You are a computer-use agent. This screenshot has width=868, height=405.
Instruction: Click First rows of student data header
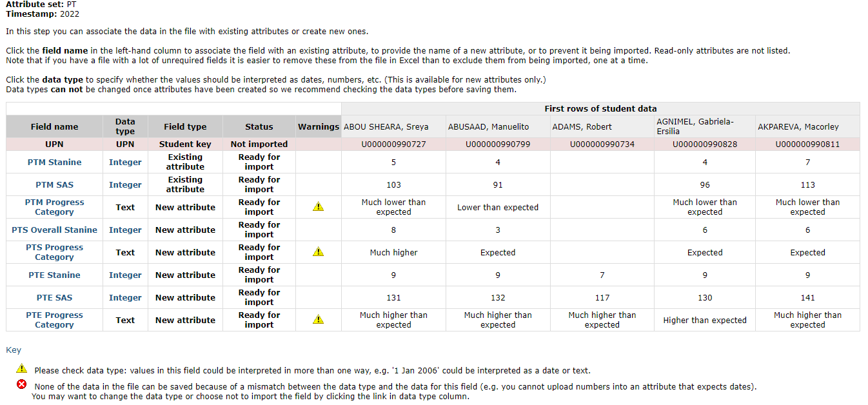600,108
